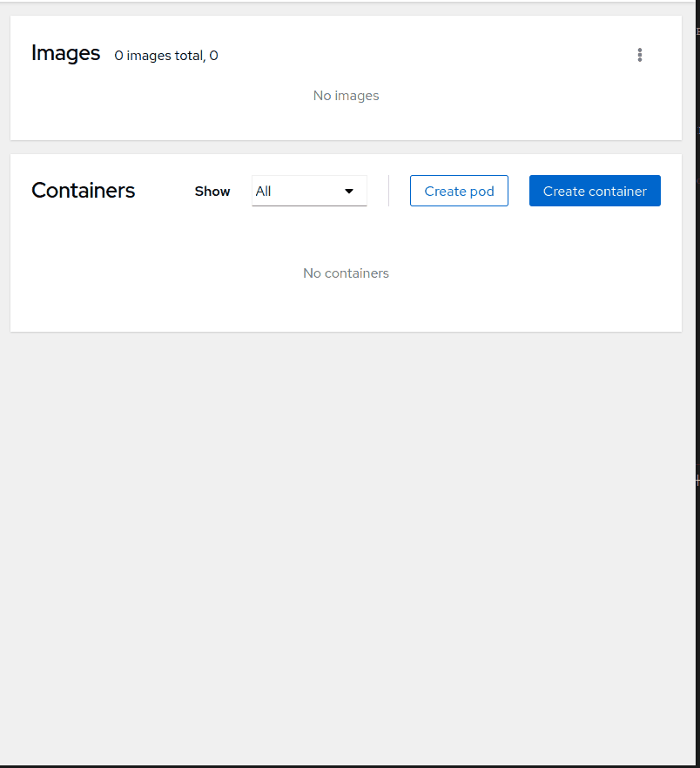700x768 pixels.
Task: Open the Images kebab actions menu
Action: pyautogui.click(x=640, y=55)
